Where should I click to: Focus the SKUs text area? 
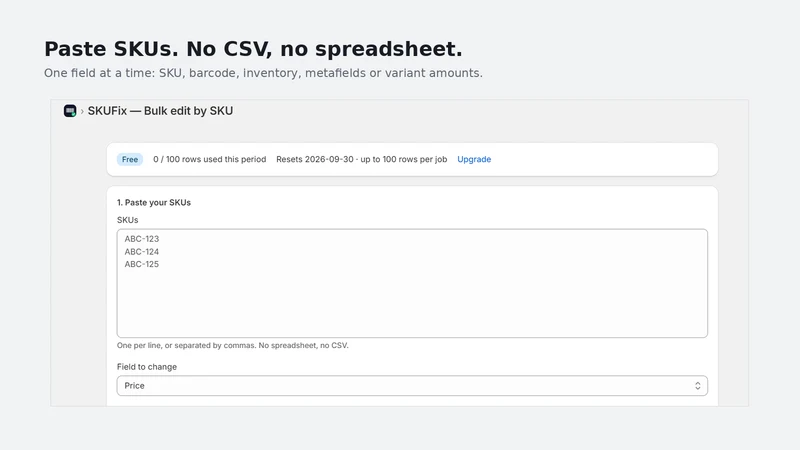tap(412, 283)
